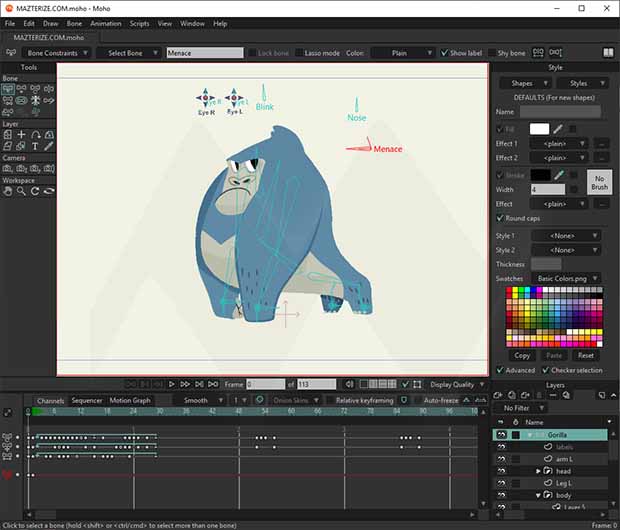Expand the body layer group
This screenshot has width=620, height=530.
pos(539,495)
